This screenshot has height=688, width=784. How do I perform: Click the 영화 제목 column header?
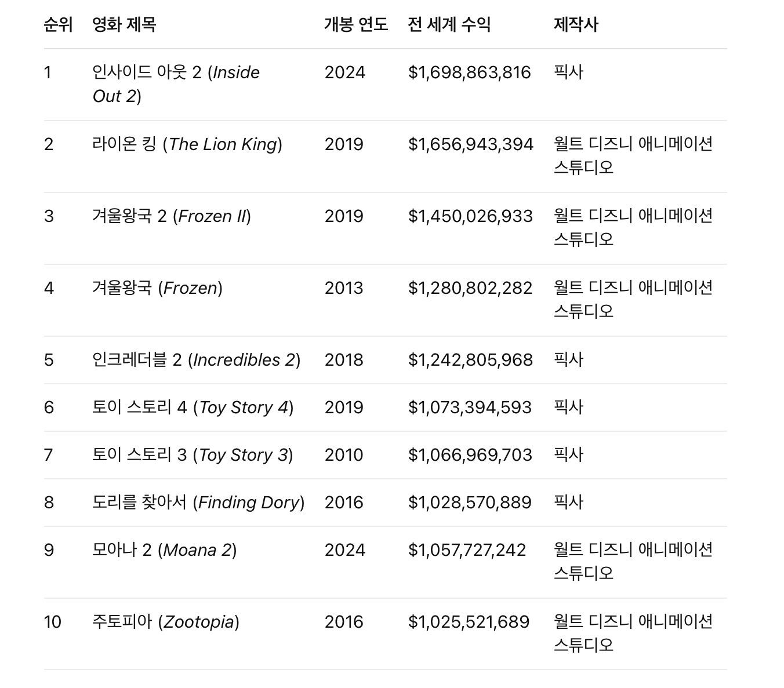124,24
